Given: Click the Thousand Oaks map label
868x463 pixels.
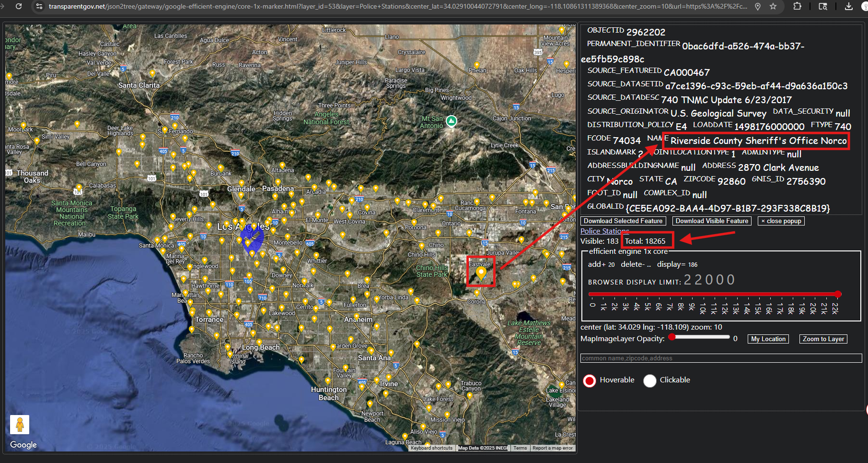Looking at the screenshot, I should pyautogui.click(x=32, y=177).
